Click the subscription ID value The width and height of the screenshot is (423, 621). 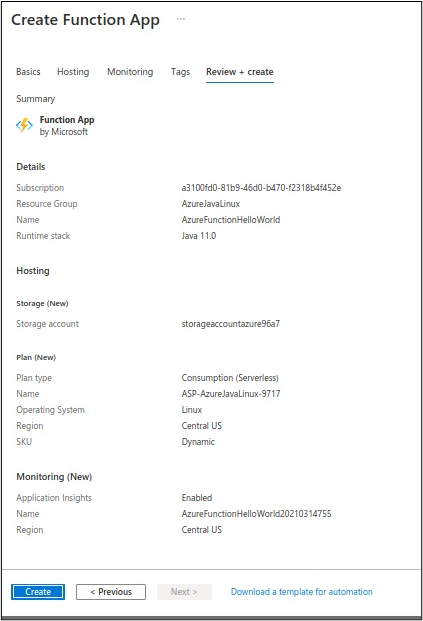coord(261,188)
